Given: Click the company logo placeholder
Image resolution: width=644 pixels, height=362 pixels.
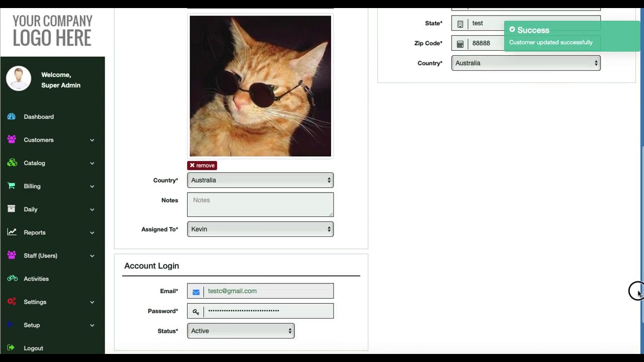Looking at the screenshot, I should coord(52,30).
